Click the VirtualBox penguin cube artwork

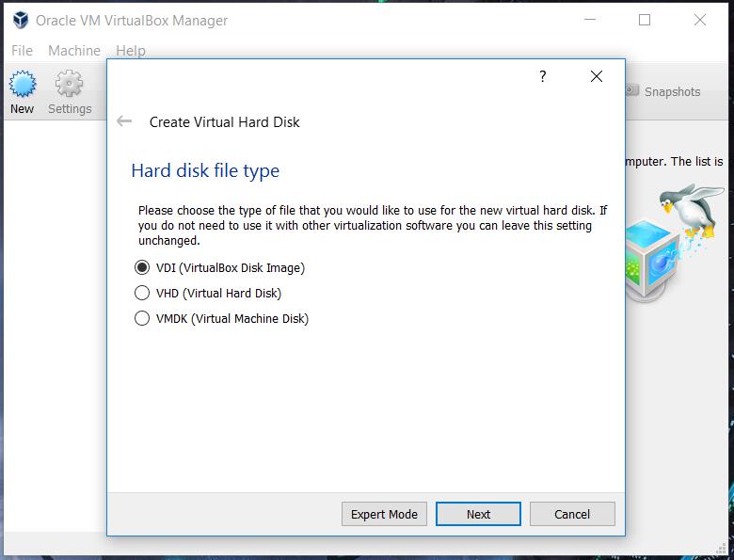click(x=674, y=243)
